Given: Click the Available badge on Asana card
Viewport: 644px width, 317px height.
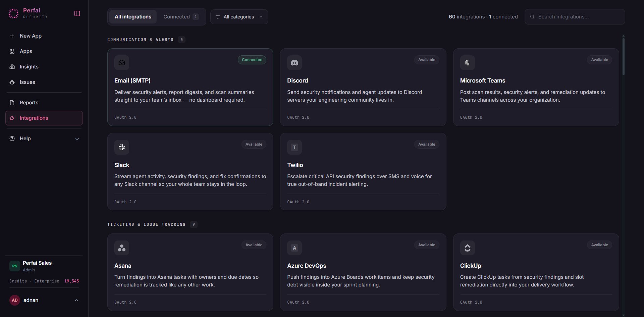Looking at the screenshot, I should point(254,245).
